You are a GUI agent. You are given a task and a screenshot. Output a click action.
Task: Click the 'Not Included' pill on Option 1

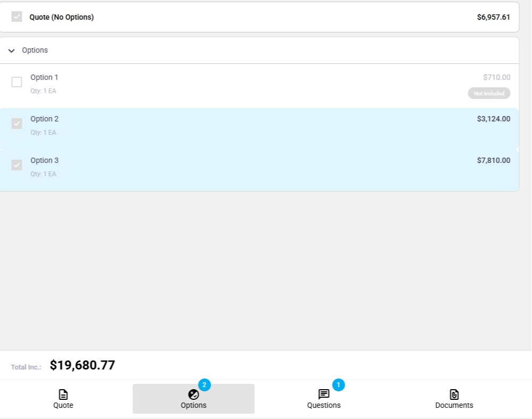(489, 93)
